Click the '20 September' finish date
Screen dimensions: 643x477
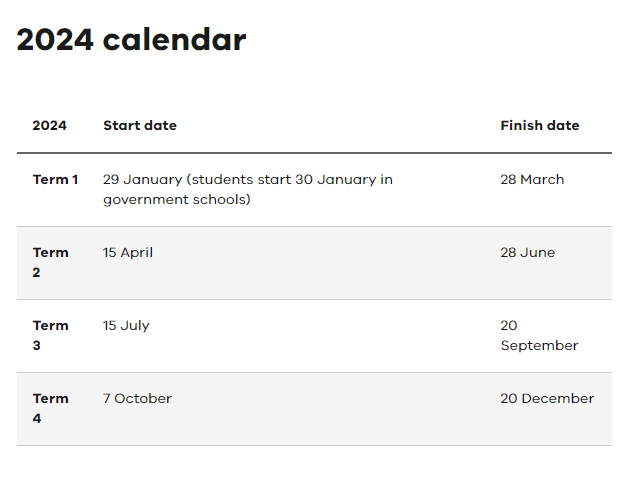tap(539, 336)
